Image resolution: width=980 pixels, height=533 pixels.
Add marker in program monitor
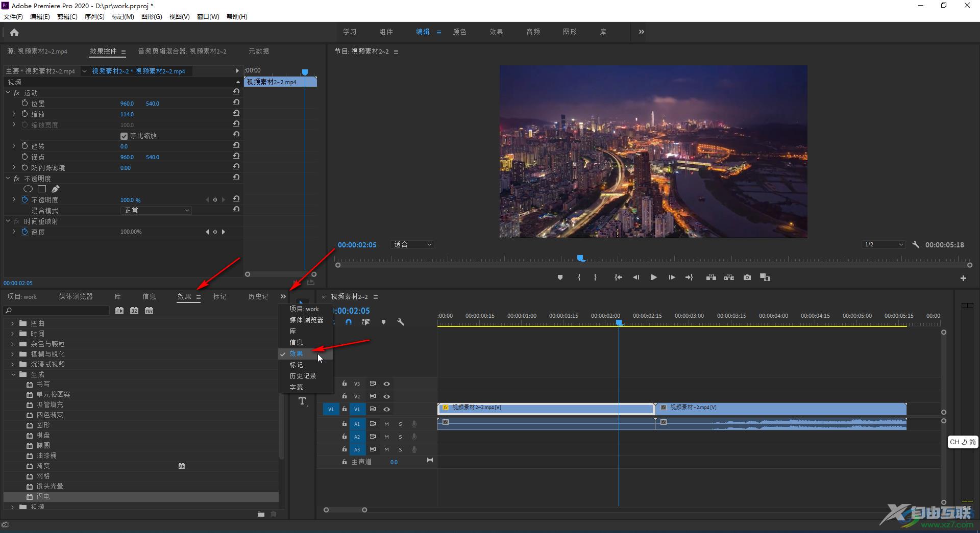point(560,277)
